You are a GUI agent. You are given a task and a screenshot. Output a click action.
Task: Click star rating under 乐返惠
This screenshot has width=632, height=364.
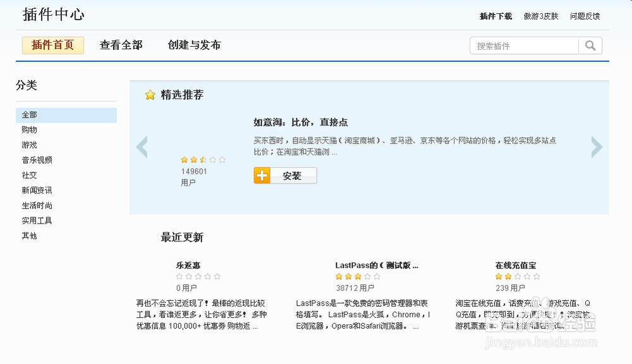tap(198, 276)
